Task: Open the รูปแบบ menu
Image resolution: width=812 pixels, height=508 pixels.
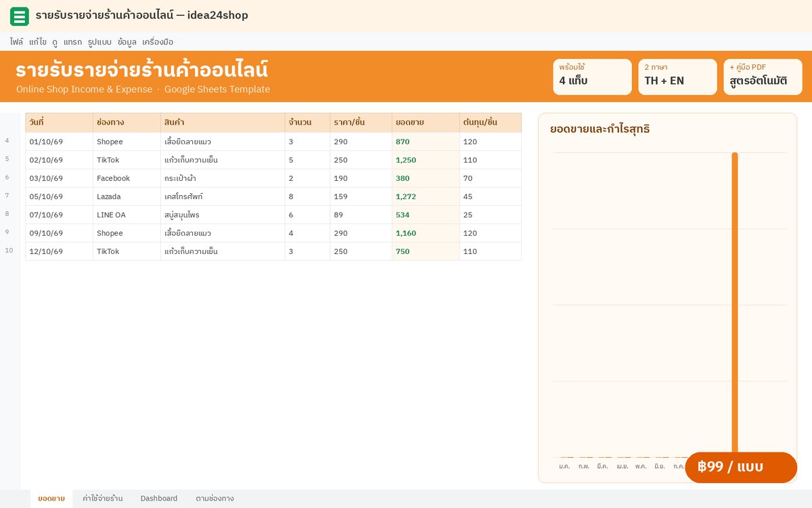Action: click(99, 42)
